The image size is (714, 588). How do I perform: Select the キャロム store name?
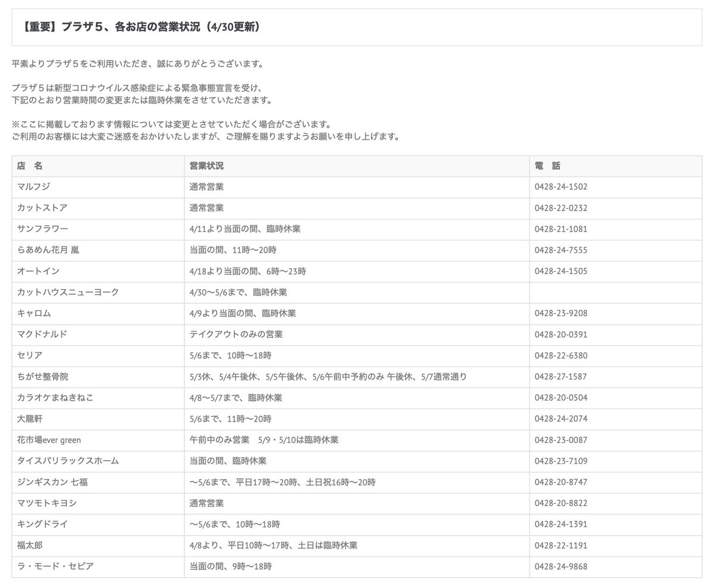coord(34,313)
